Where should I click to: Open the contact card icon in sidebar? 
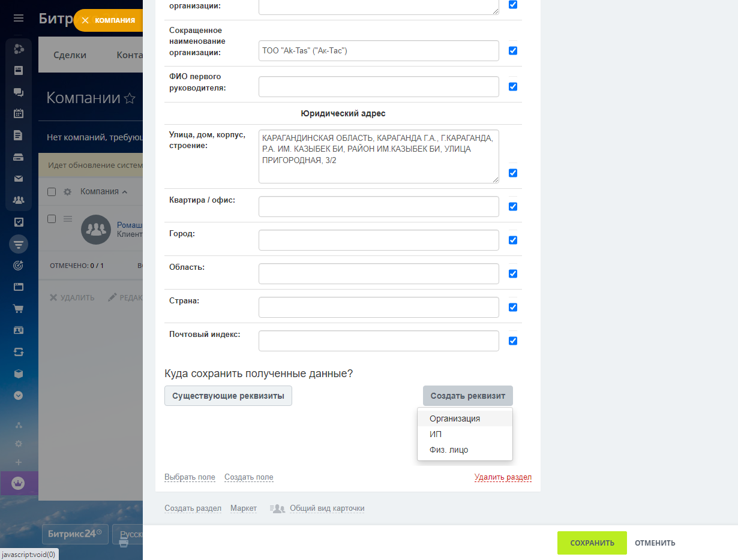[x=19, y=330]
